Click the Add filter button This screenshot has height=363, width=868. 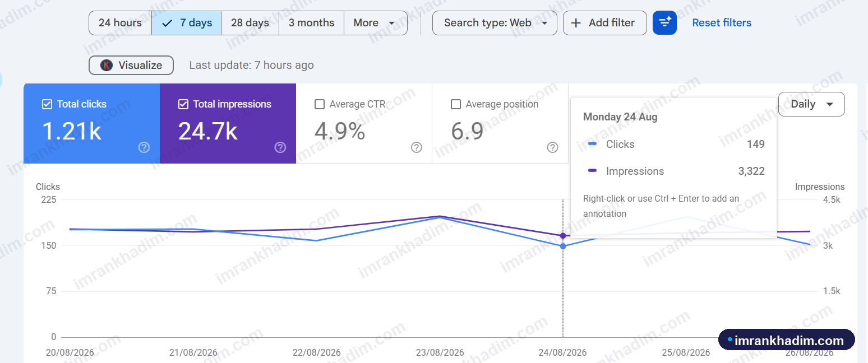pyautogui.click(x=604, y=23)
